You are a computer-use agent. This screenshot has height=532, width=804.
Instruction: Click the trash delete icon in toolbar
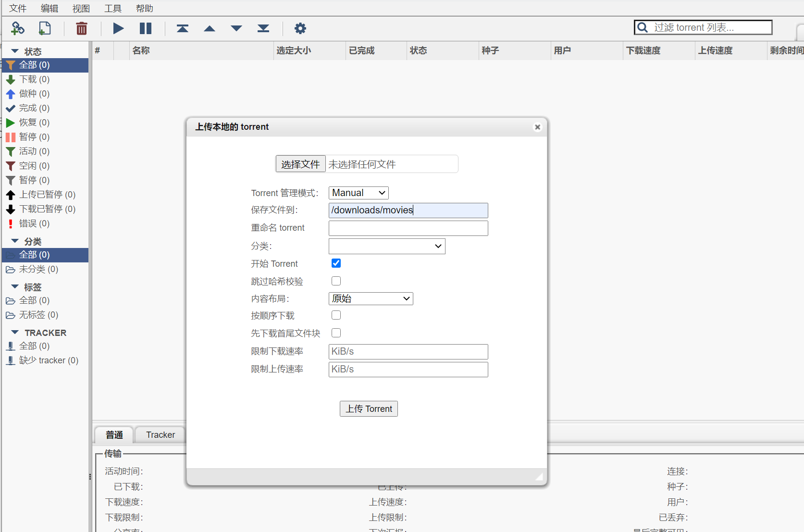(82, 28)
